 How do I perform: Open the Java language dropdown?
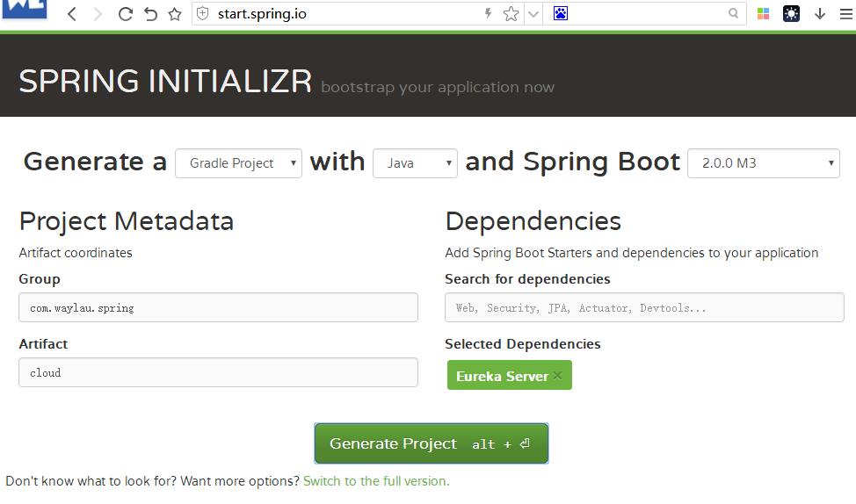[415, 163]
